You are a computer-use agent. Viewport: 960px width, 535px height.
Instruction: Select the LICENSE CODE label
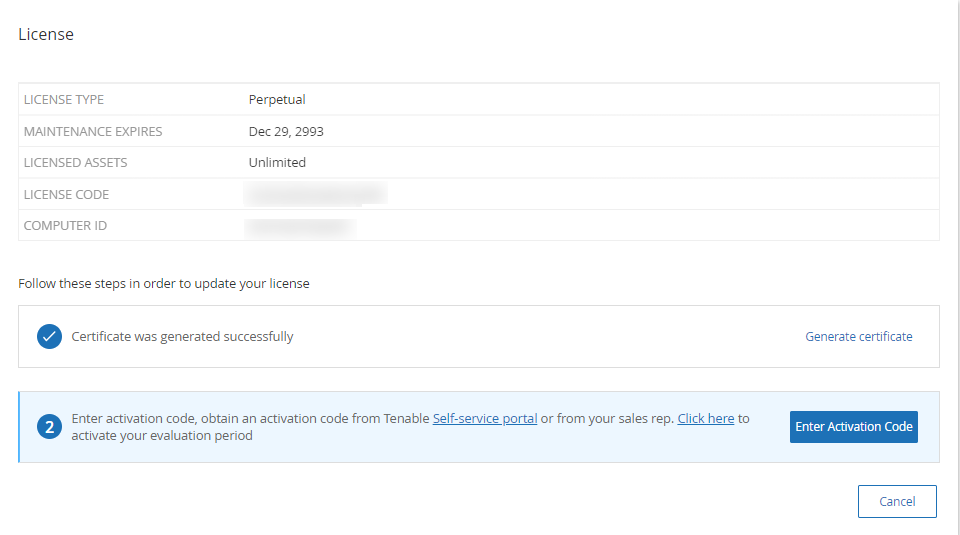[x=67, y=194]
